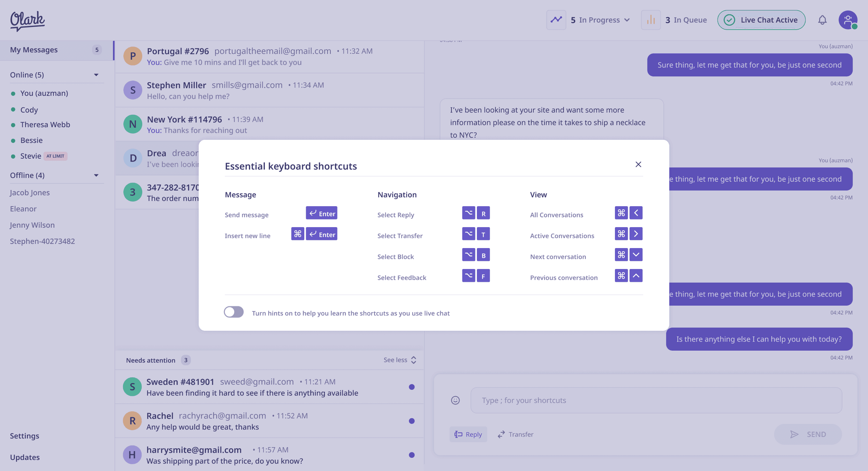Open the user profile avatar
868x471 pixels.
pyautogui.click(x=848, y=20)
